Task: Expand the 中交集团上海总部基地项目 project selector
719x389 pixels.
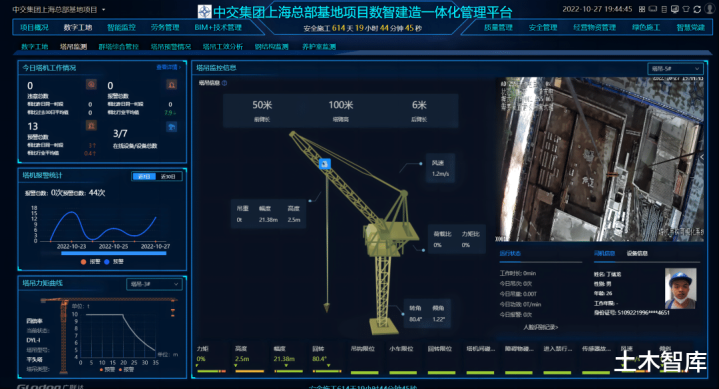Action: click(58, 9)
